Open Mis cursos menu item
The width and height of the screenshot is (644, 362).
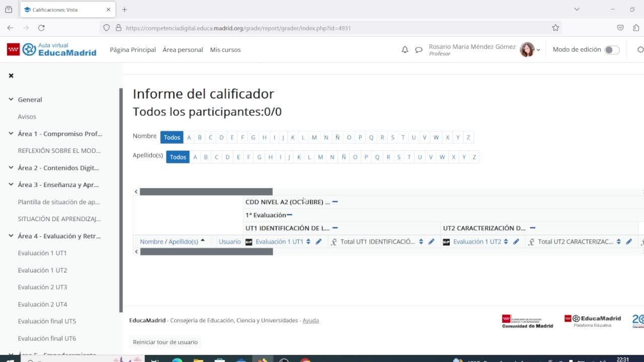(225, 50)
